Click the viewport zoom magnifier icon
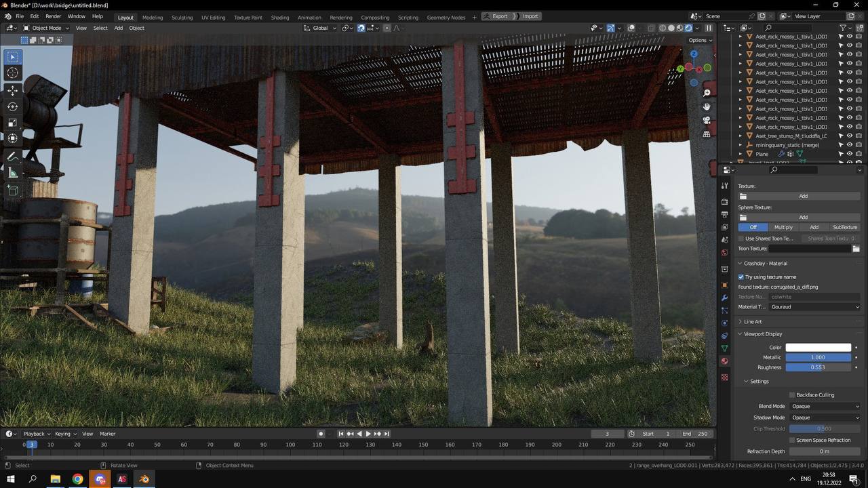This screenshot has height=488, width=868. [707, 93]
